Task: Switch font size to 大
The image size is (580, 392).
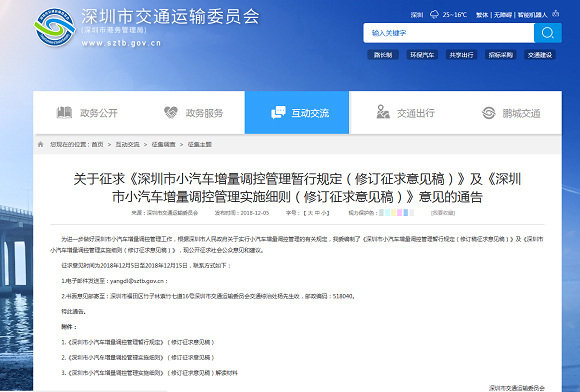Action: (310, 213)
